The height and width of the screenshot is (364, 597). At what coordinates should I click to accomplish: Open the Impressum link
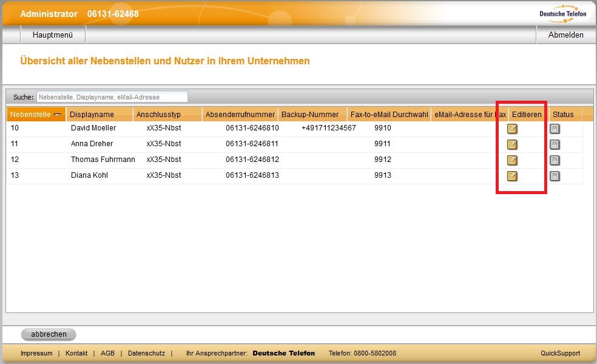click(36, 353)
